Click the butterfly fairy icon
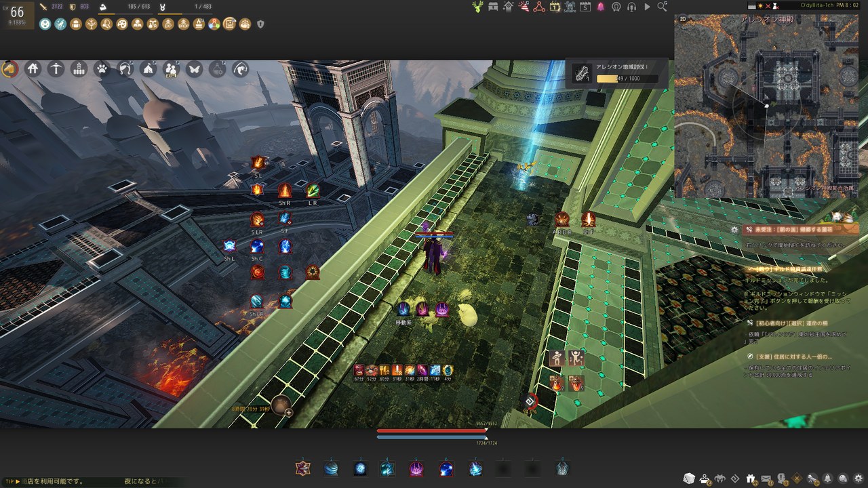 [195, 69]
